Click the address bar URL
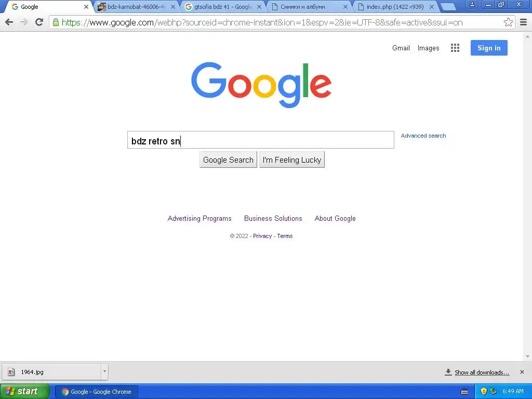 pos(262,22)
